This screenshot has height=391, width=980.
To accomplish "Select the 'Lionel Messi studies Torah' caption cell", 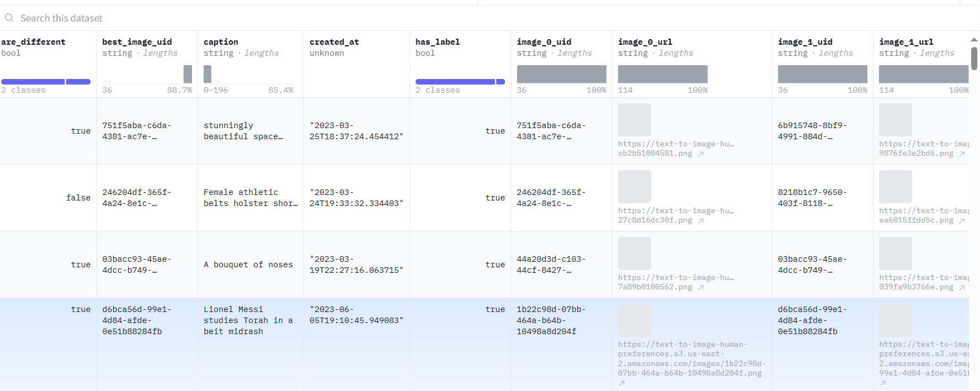I will tap(248, 320).
